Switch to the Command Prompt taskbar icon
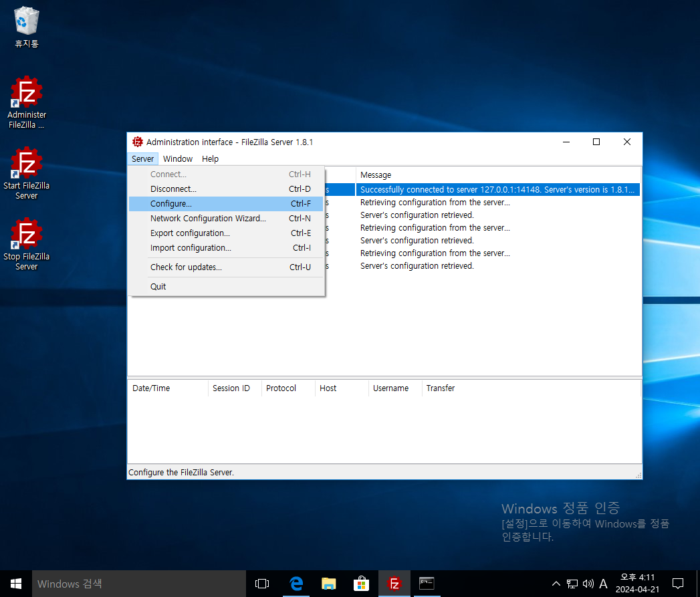 click(x=427, y=584)
